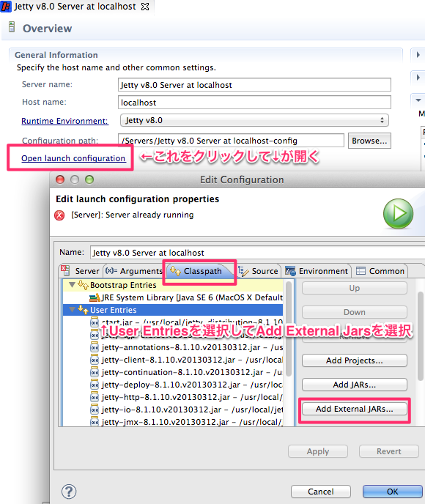The image size is (425, 504).
Task: Click the Jetty server editor tab icon
Action: [6, 7]
